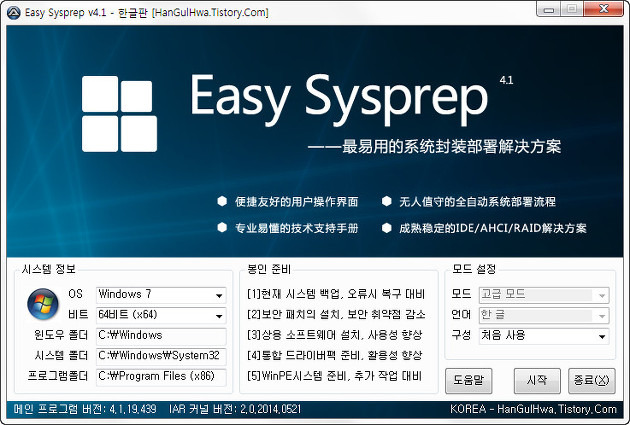This screenshot has height=425, width=630.
Task: Click KOREA - HanGulHwa.Tistory.Com status bar text
Action: coord(533,409)
